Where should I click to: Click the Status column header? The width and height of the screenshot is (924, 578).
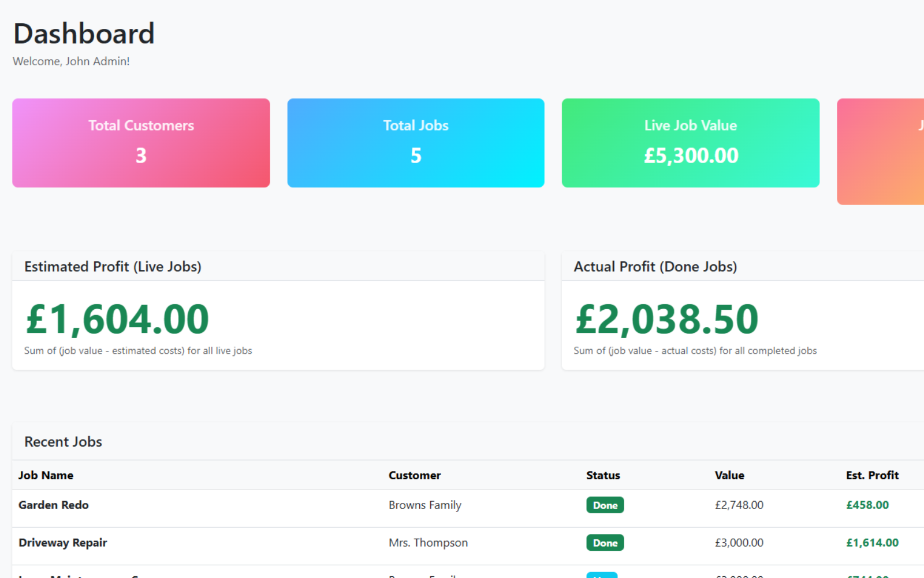[603, 475]
